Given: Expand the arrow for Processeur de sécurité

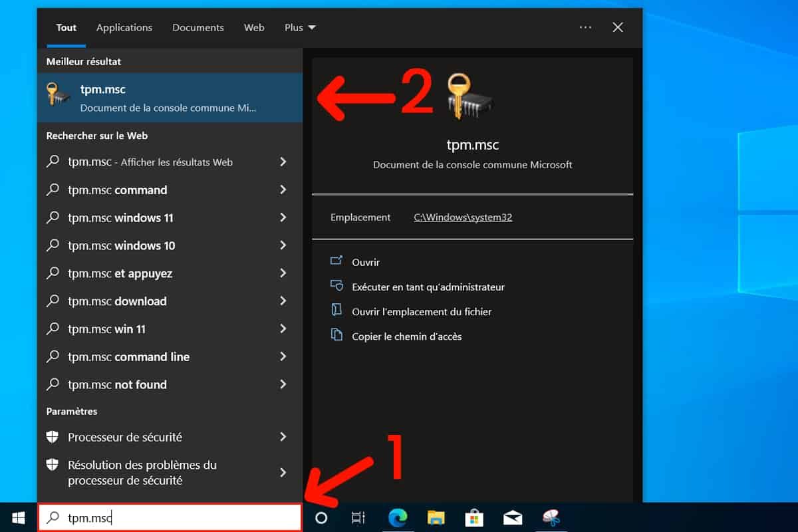Looking at the screenshot, I should (283, 437).
